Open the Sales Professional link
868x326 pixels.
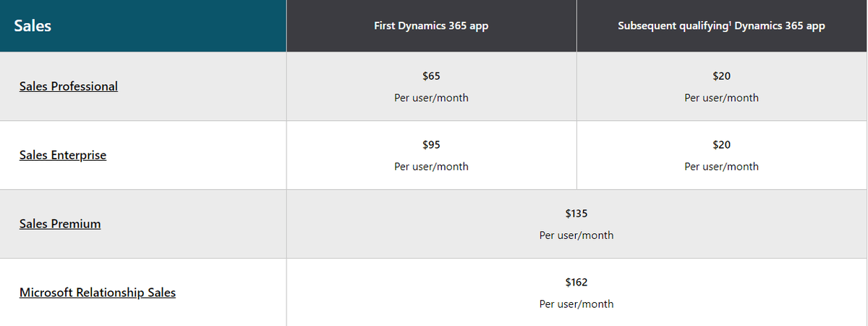point(69,86)
